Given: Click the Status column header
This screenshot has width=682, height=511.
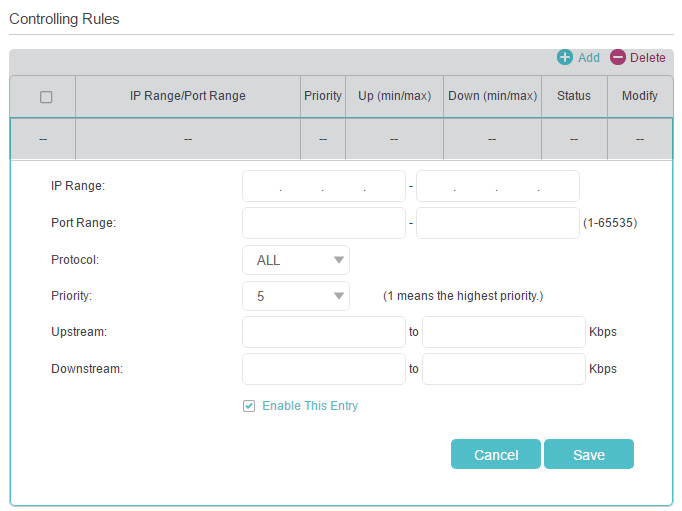Looking at the screenshot, I should pos(573,97).
